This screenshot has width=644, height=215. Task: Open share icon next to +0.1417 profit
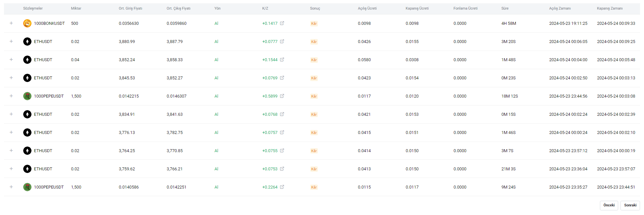coord(282,23)
